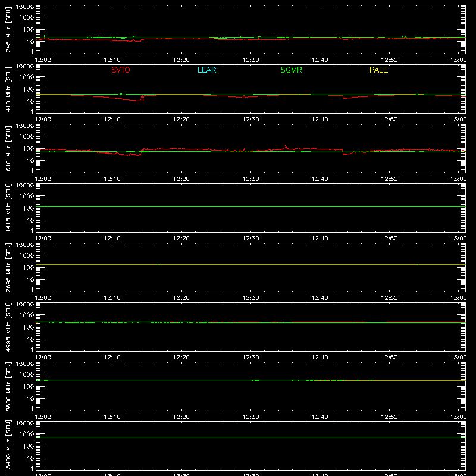Select 12:20 tick label under 410 MHz panel
Image resolution: width=476 pixels, height=476 pixels.
[181, 120]
